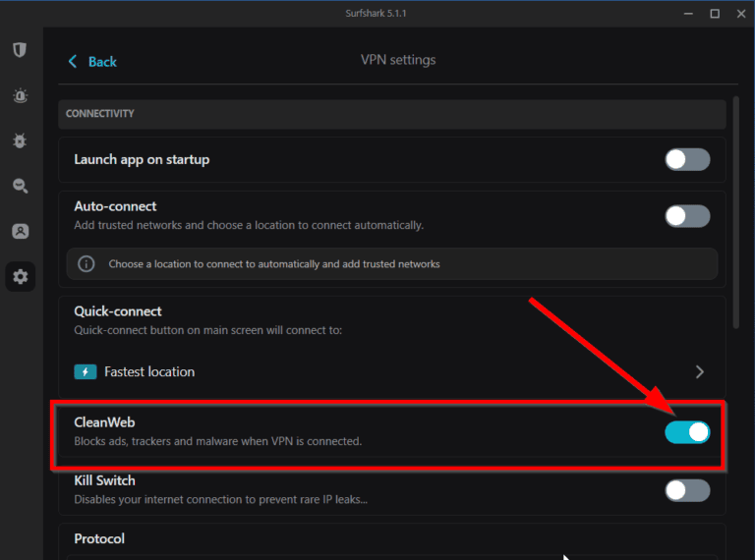The height and width of the screenshot is (560, 755).
Task: Click the Launch app on startup label
Action: [x=142, y=159]
